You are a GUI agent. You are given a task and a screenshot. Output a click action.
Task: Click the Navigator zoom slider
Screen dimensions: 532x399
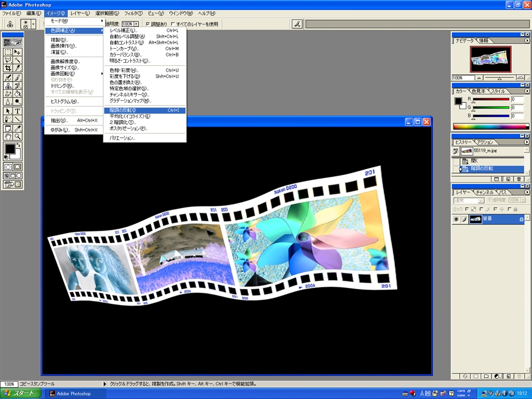[499, 78]
